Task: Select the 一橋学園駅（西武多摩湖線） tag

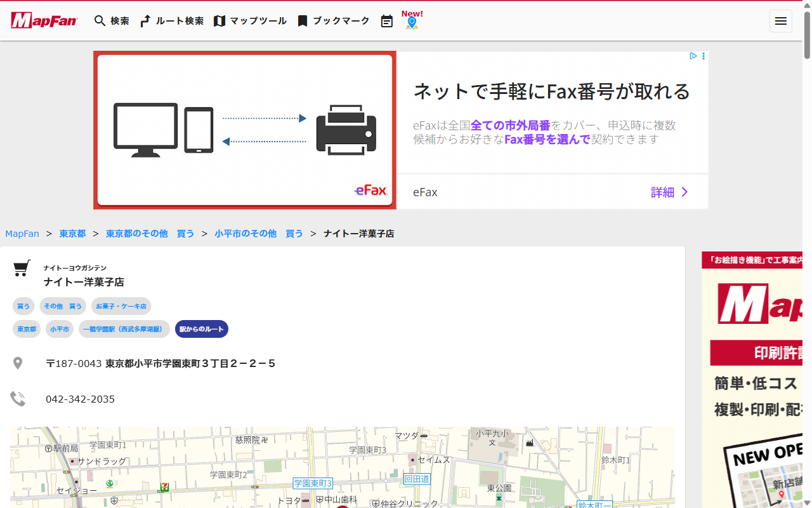Action: tap(124, 329)
